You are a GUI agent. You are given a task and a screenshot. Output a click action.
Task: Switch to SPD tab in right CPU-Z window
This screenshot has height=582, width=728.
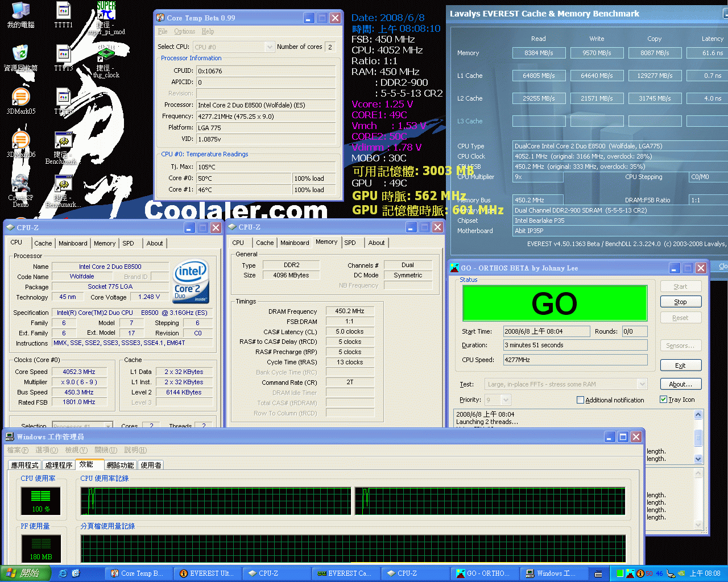click(350, 243)
